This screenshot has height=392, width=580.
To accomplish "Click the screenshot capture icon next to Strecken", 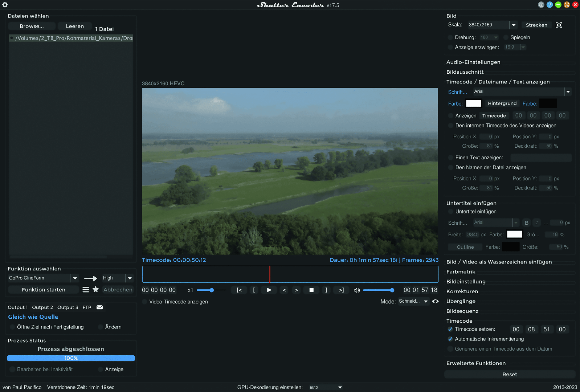I will click(559, 25).
